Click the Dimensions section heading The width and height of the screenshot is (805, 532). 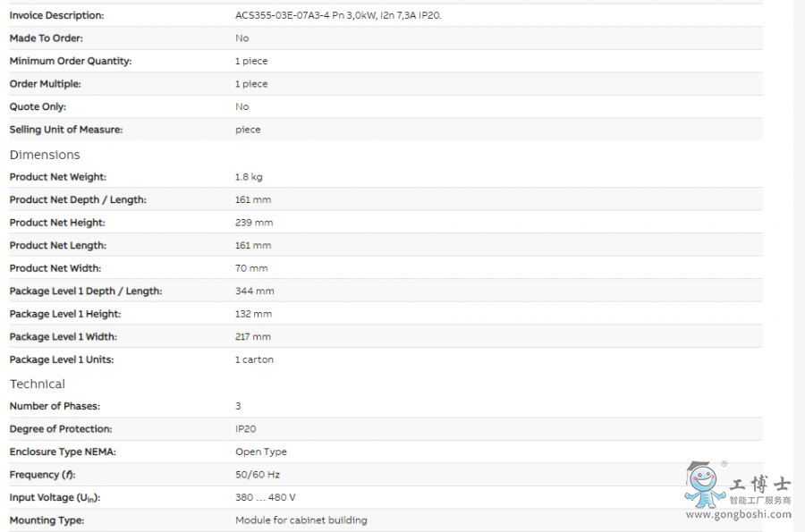pos(45,155)
